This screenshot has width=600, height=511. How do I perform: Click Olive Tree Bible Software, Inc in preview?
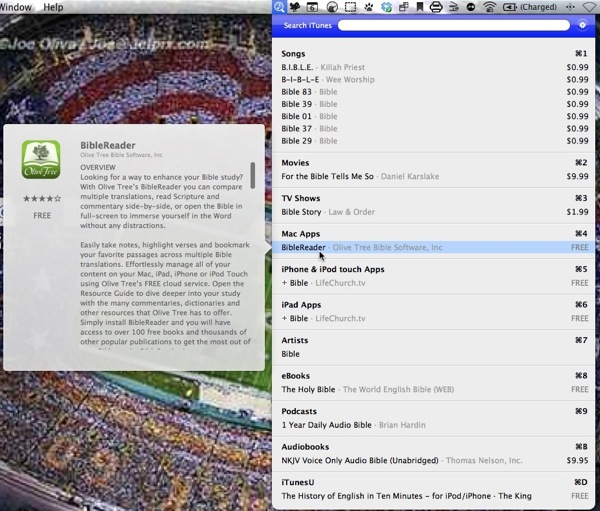[x=121, y=155]
